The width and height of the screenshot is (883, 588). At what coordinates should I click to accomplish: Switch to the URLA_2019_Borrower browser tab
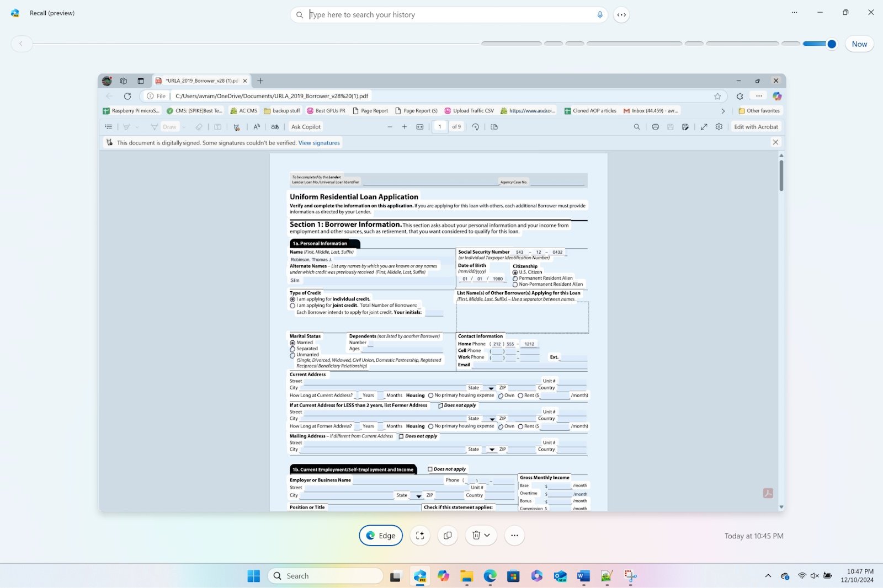pos(199,81)
